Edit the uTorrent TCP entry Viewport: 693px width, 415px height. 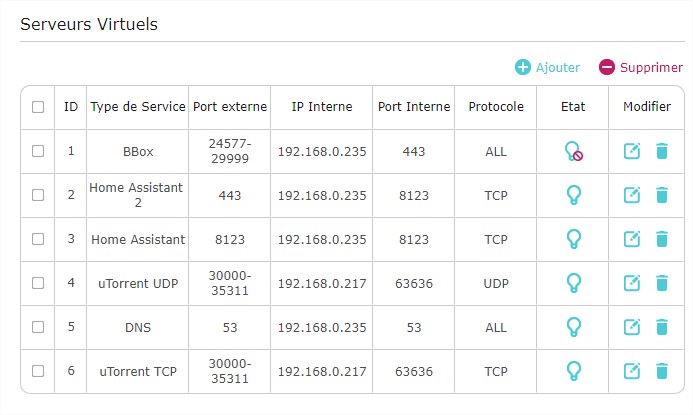pos(632,371)
